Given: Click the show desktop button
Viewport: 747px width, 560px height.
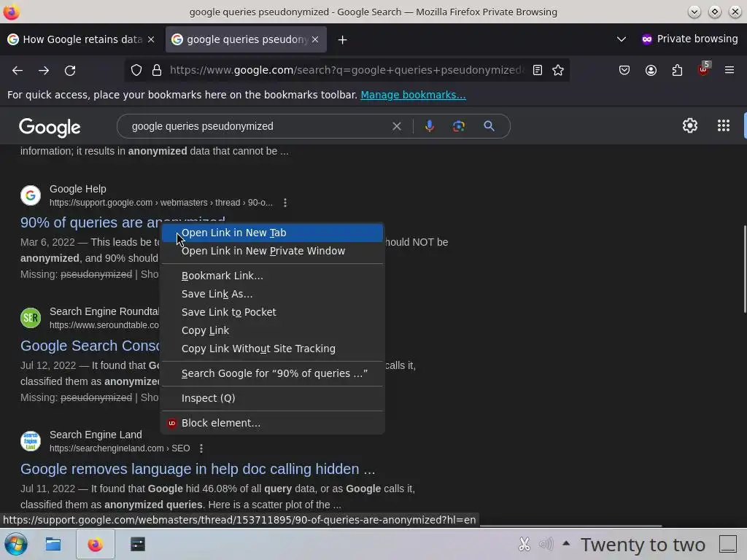Looking at the screenshot, I should click(727, 544).
